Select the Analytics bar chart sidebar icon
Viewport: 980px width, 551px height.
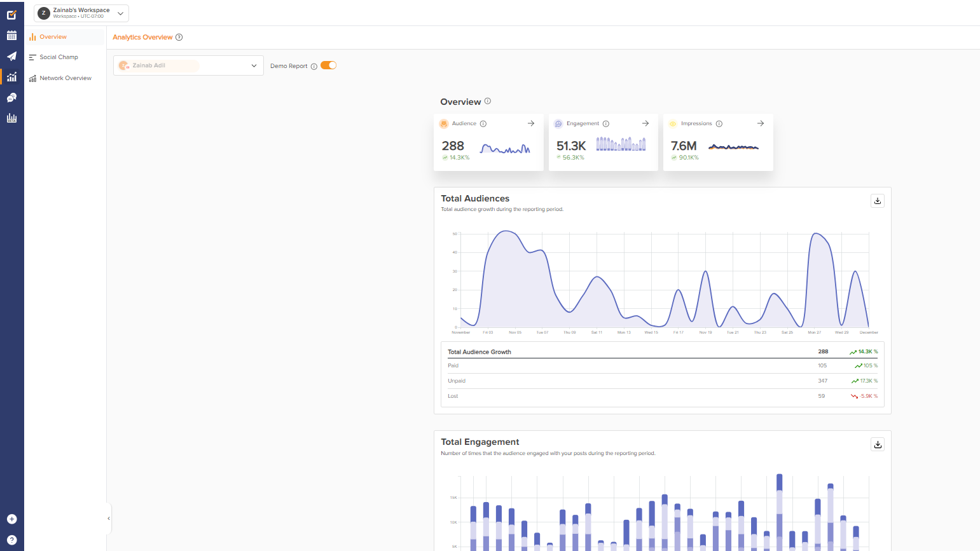(x=11, y=77)
